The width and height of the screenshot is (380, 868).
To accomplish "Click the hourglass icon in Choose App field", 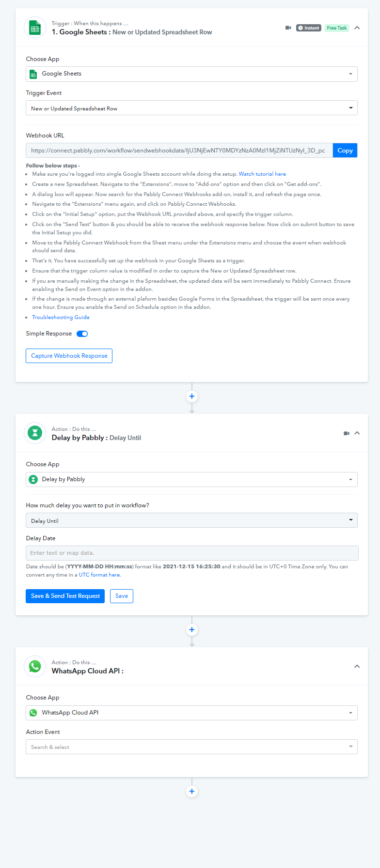I will point(33,480).
